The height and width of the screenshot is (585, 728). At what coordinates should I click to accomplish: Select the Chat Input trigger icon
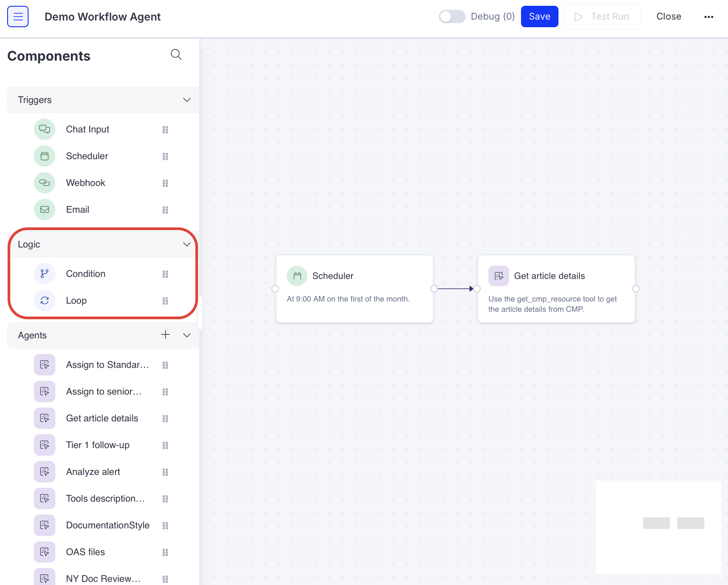45,129
